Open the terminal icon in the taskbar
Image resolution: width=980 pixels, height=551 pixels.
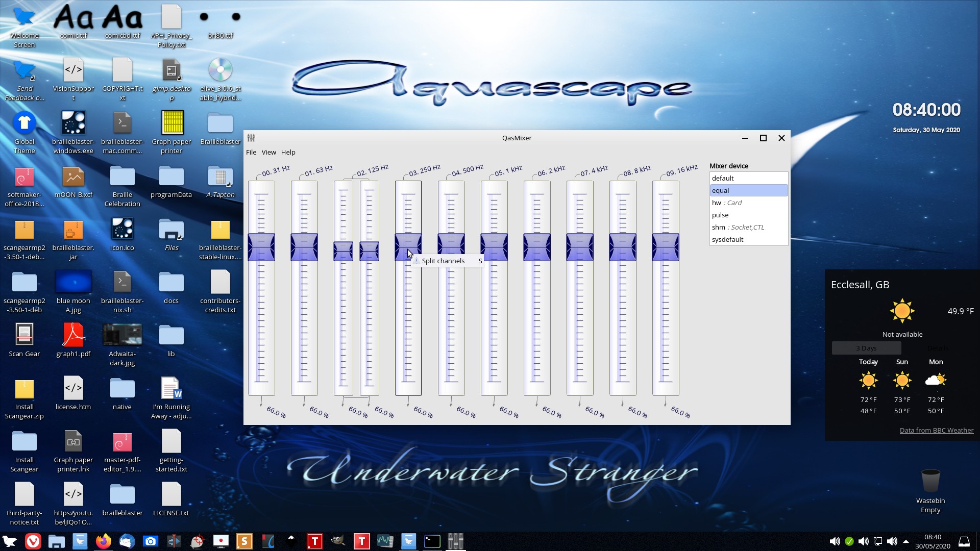(432, 541)
